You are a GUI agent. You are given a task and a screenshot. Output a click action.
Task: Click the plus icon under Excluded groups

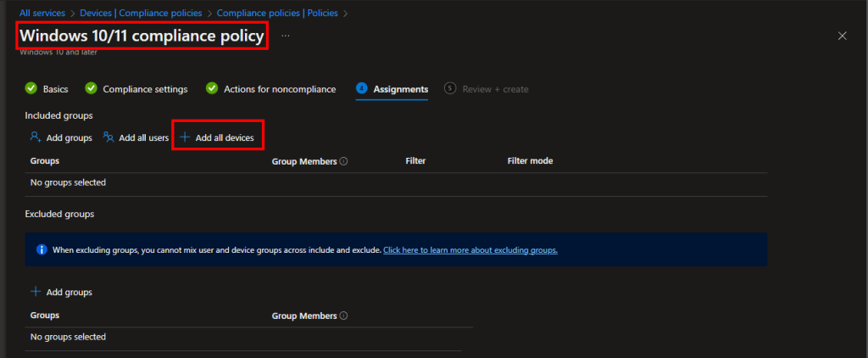[36, 292]
